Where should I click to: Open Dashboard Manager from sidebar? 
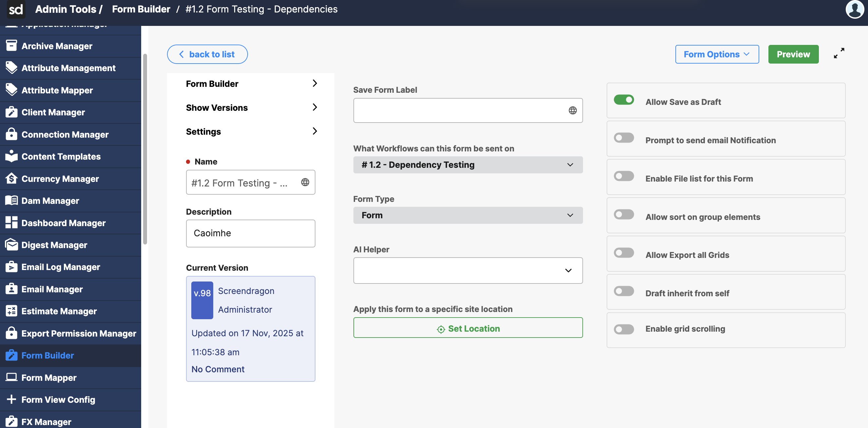[x=63, y=223]
